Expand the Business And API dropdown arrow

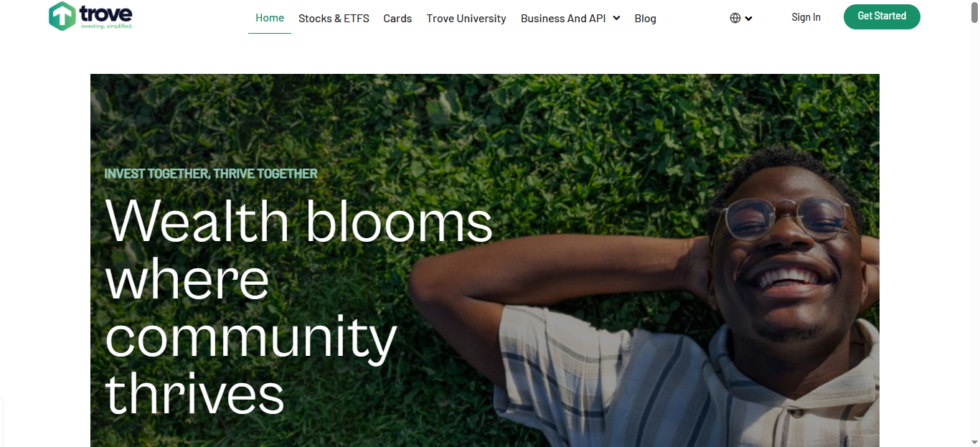click(616, 18)
